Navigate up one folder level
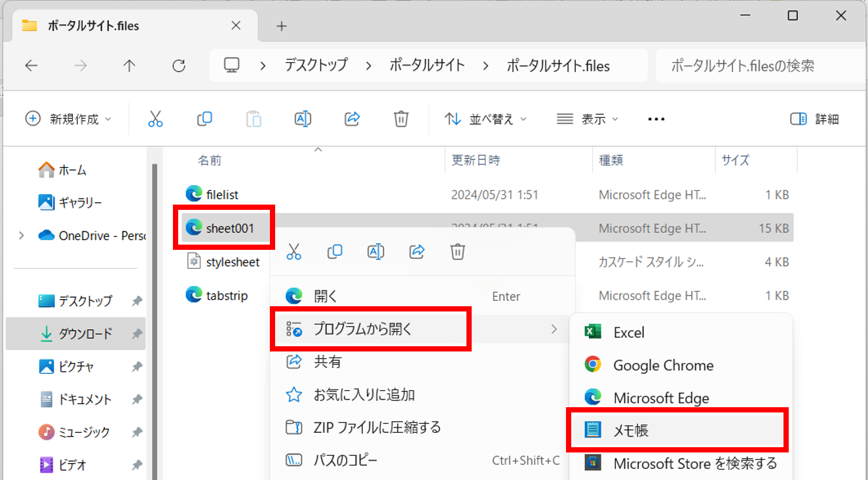 pyautogui.click(x=129, y=66)
